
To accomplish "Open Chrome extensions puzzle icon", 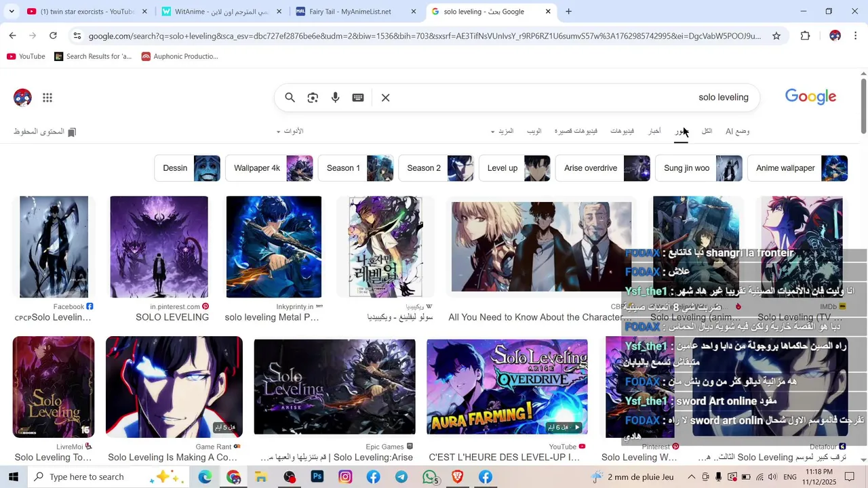I will [x=805, y=36].
